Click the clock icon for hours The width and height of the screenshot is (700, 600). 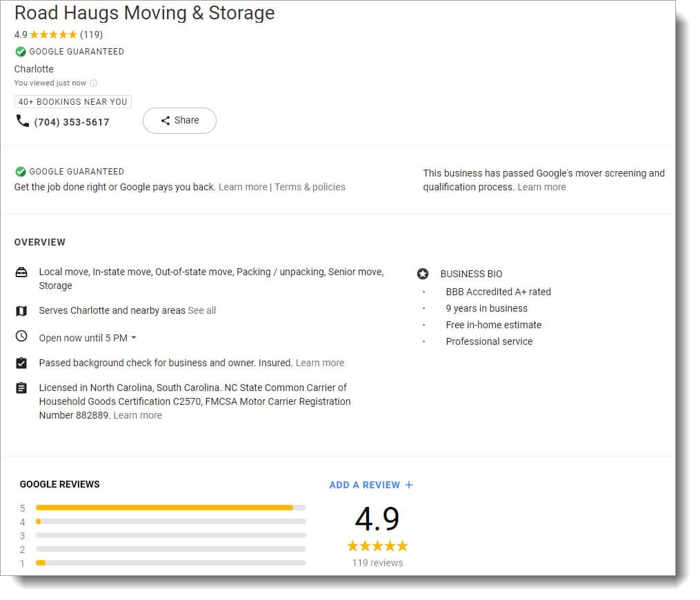21,336
